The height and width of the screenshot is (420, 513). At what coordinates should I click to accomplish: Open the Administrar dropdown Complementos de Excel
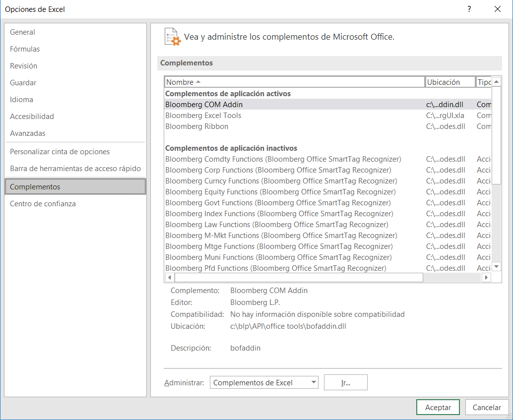point(264,382)
